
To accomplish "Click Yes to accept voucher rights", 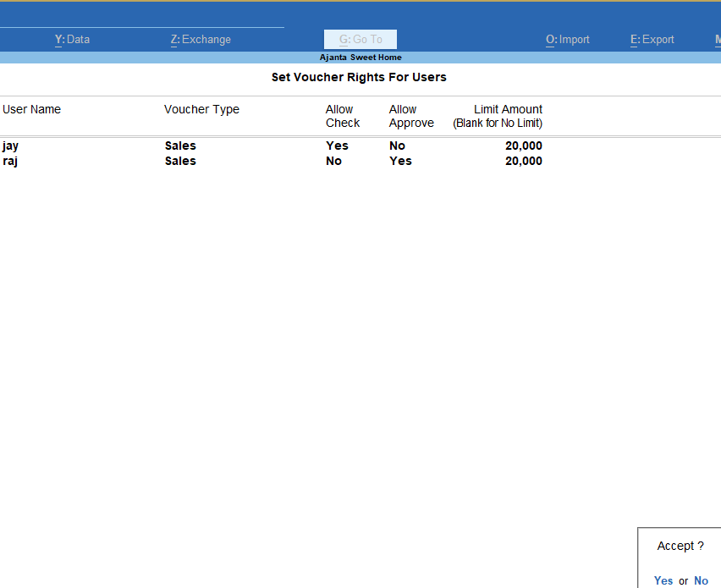I will click(x=663, y=580).
